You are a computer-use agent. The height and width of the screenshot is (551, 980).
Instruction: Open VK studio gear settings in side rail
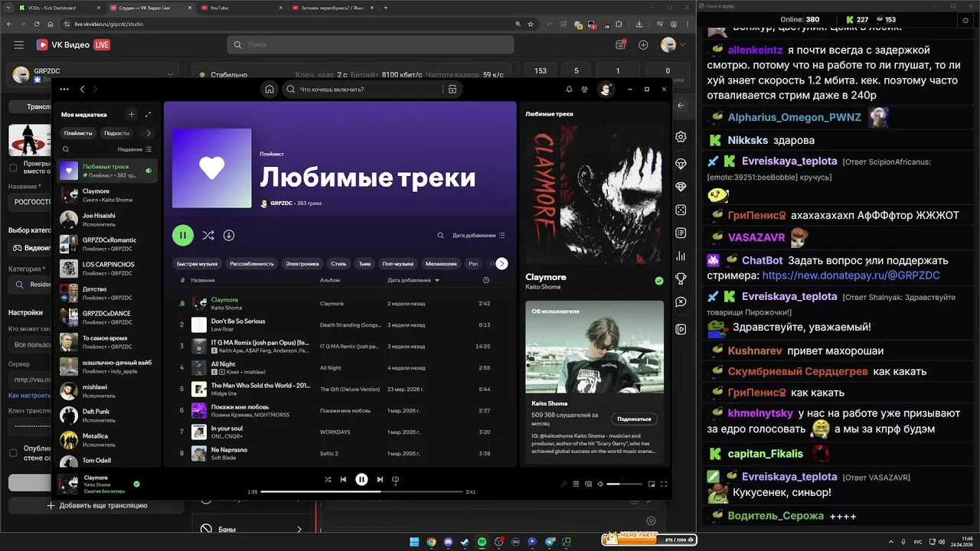[681, 137]
